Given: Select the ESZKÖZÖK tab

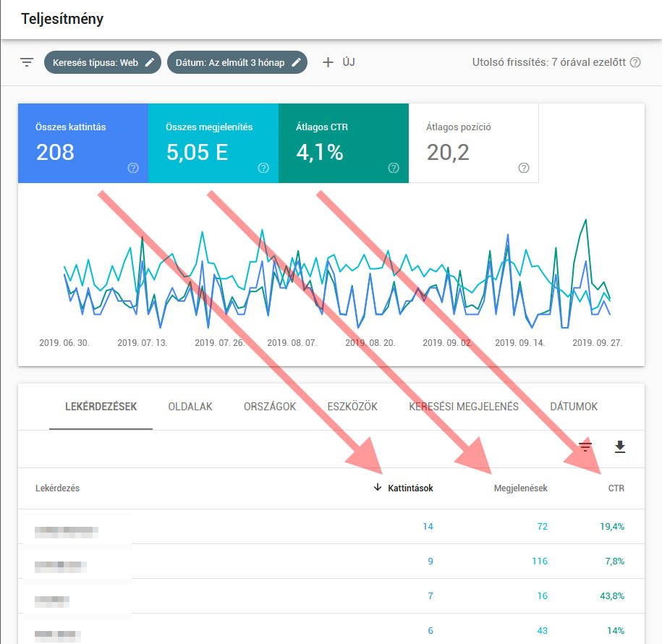Looking at the screenshot, I should pyautogui.click(x=352, y=407).
